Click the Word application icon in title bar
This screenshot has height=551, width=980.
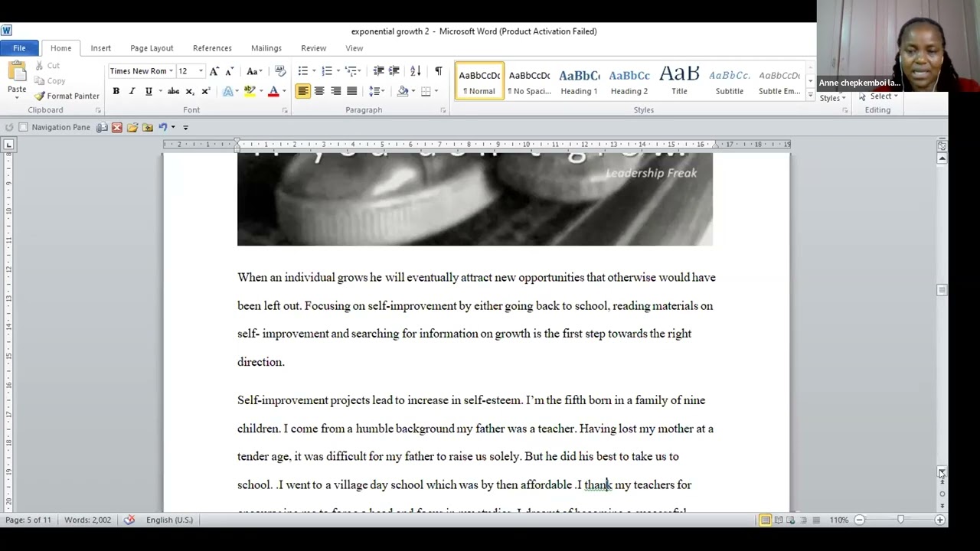pyautogui.click(x=6, y=31)
